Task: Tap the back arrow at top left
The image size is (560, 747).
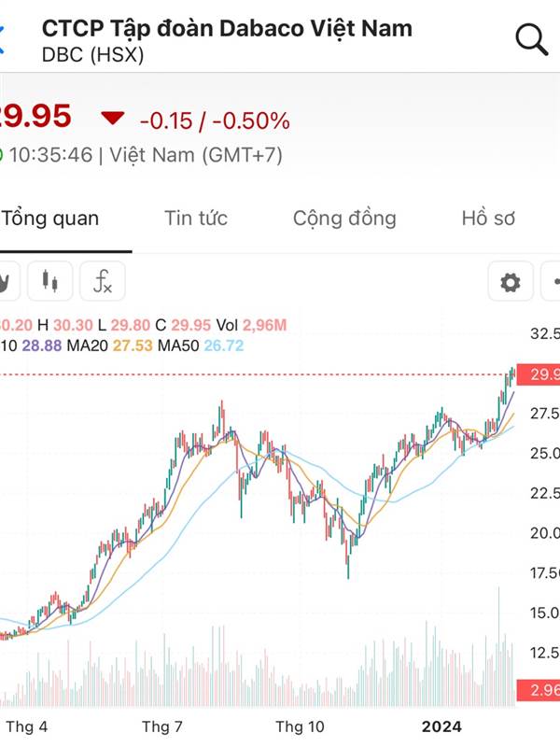Action: (x=3, y=39)
